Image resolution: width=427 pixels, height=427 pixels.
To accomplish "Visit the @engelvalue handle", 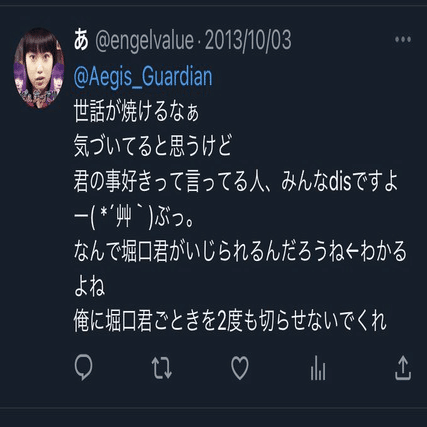I will tap(144, 40).
